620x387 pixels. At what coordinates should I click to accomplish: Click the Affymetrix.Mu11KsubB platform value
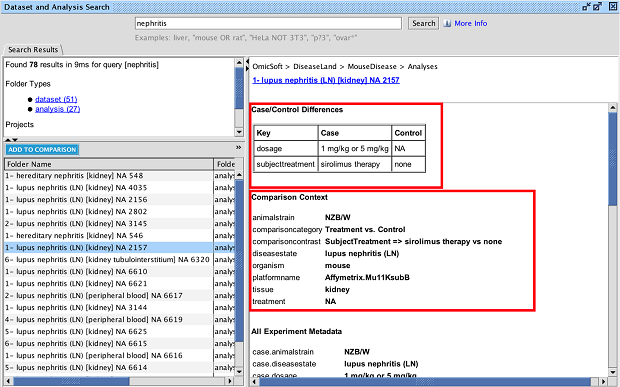pyautogui.click(x=367, y=278)
